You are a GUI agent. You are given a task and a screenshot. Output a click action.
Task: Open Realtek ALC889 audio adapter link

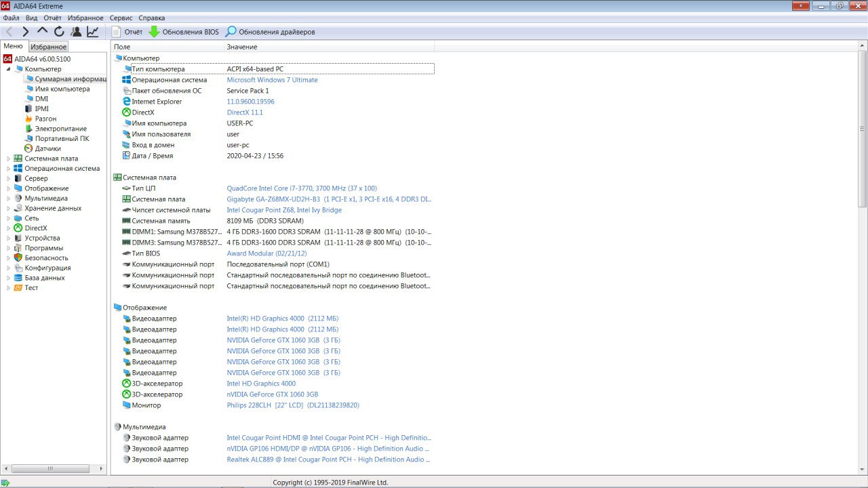tap(329, 460)
